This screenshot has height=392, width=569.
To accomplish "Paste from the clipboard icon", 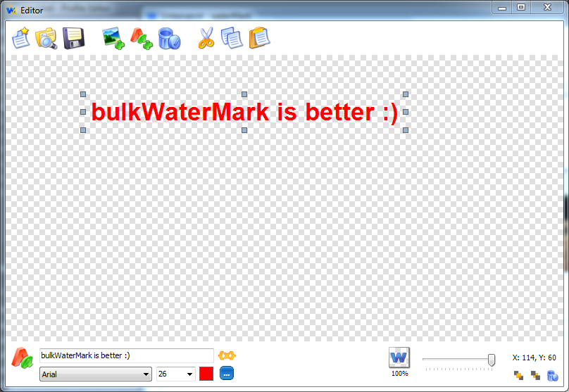I will pyautogui.click(x=259, y=38).
